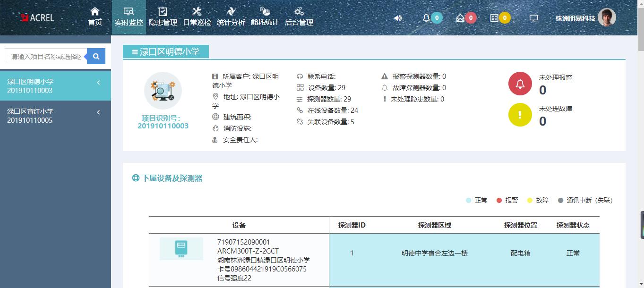644x288 pixels.
Task: Open 后台管理 gears icon
Action: (298, 11)
